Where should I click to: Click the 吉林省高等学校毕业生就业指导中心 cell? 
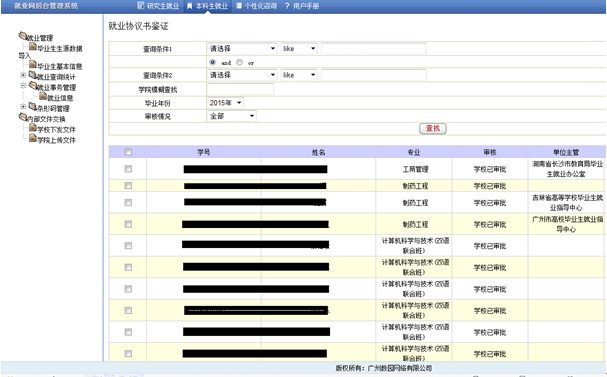coord(567,202)
